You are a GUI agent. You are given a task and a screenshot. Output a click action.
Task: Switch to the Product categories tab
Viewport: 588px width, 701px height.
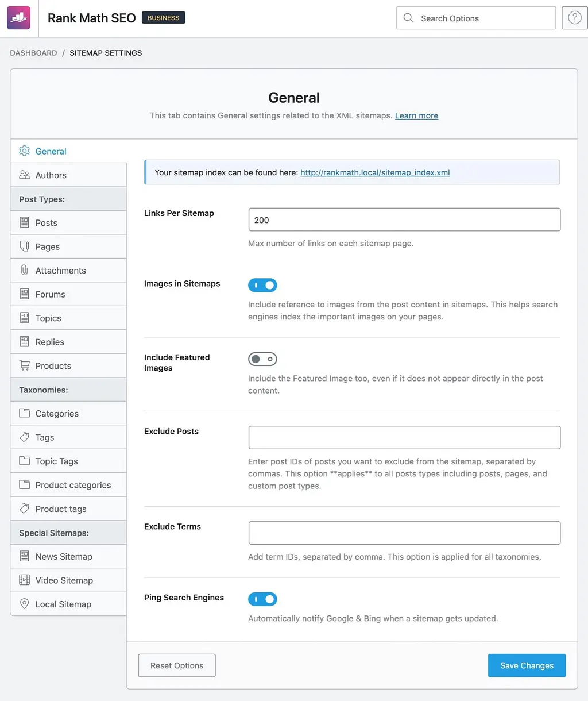click(73, 485)
